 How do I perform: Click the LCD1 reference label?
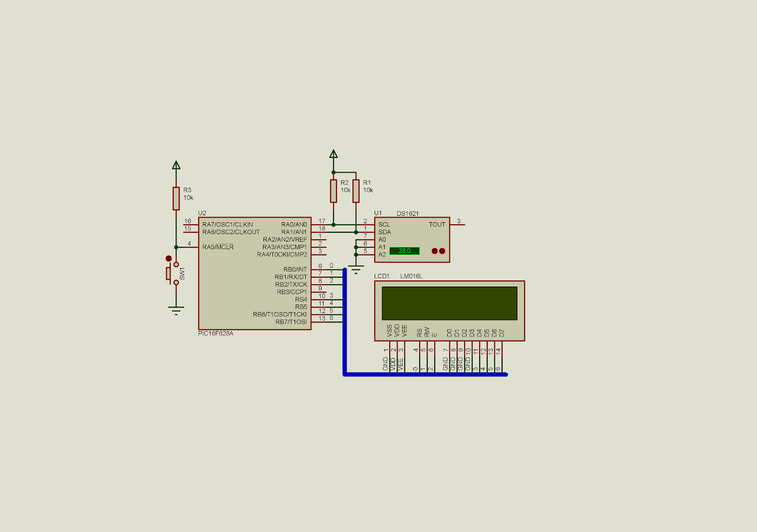click(x=382, y=276)
